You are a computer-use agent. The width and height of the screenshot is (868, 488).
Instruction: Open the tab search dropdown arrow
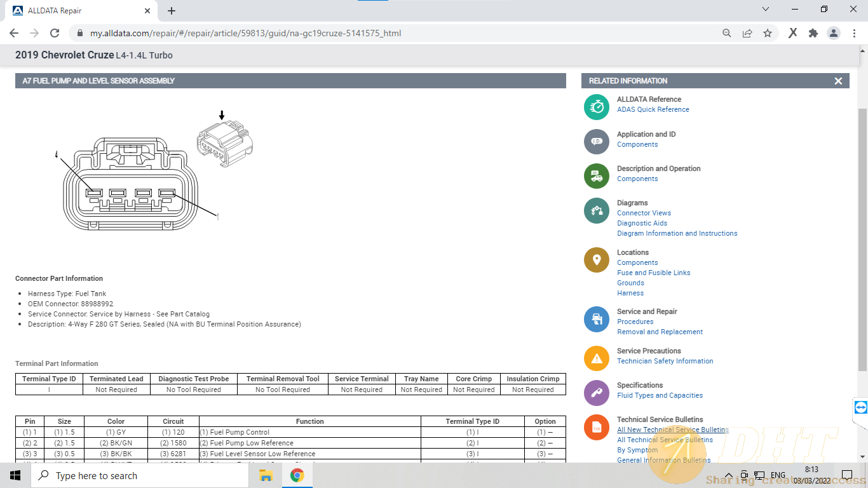tap(766, 9)
